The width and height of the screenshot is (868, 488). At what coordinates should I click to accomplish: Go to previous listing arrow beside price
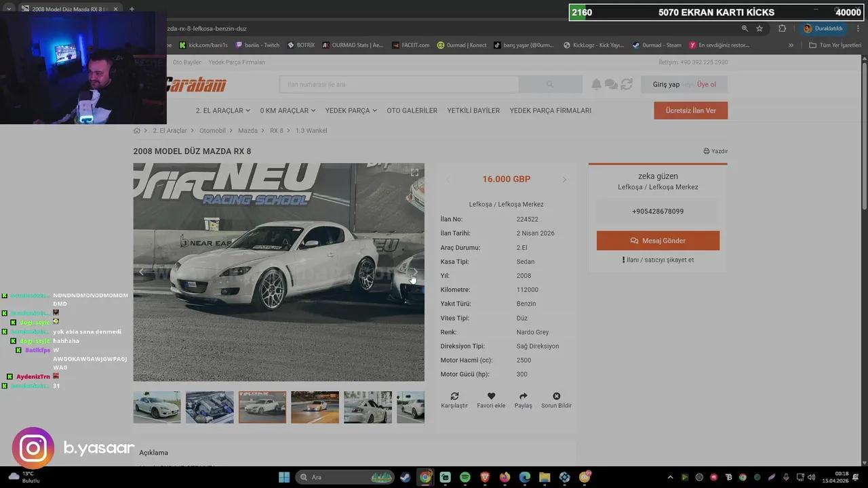click(448, 180)
